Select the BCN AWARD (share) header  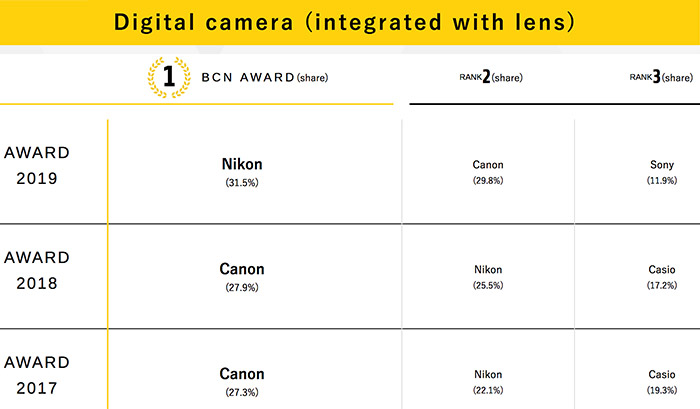point(265,78)
